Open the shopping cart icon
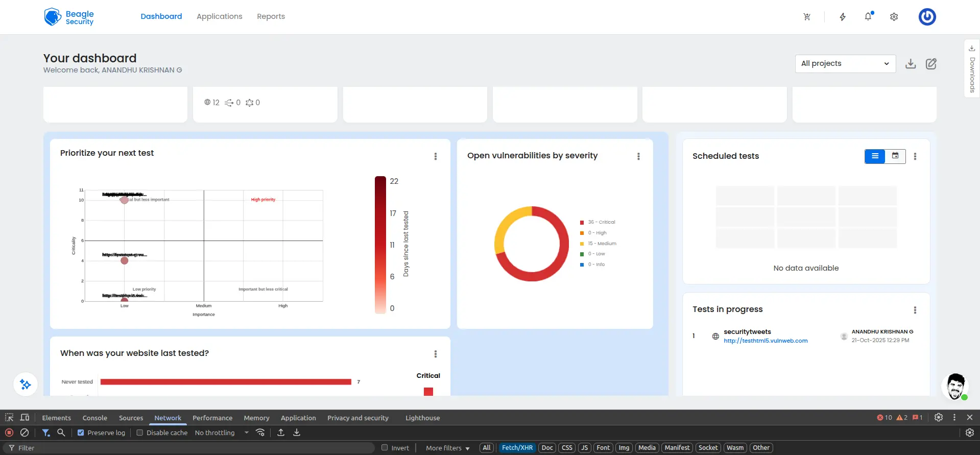Screen dimensions: 980x455 coord(807,17)
